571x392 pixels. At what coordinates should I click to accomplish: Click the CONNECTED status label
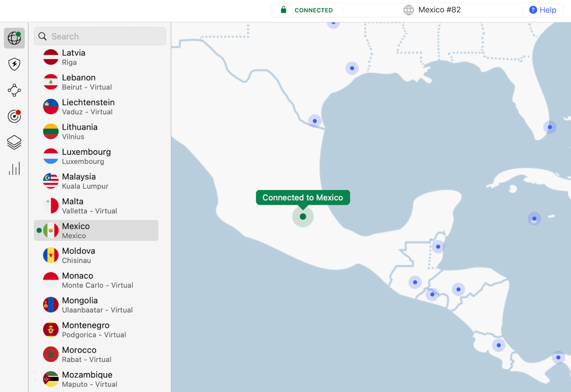click(313, 10)
